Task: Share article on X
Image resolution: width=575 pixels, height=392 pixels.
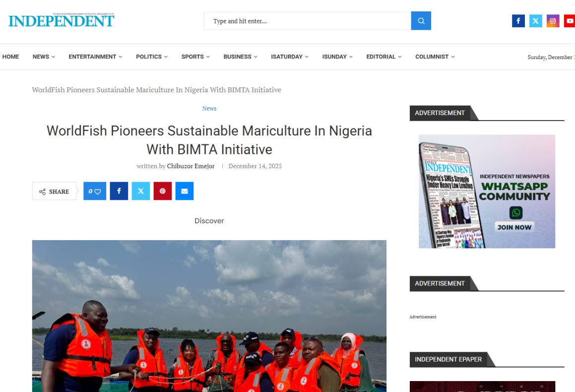Action: tap(140, 191)
